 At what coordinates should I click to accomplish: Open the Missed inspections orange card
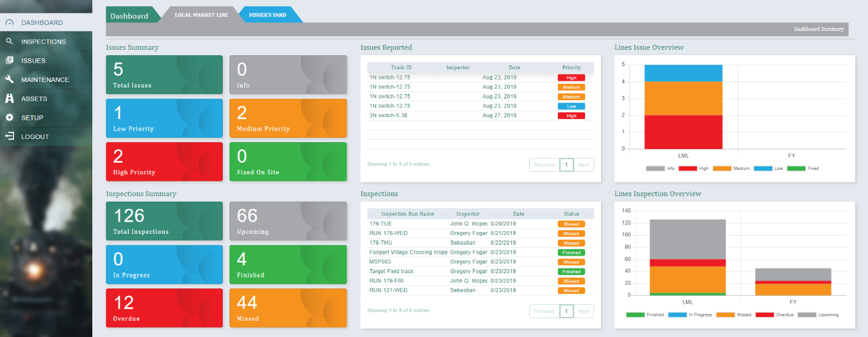[x=288, y=308]
